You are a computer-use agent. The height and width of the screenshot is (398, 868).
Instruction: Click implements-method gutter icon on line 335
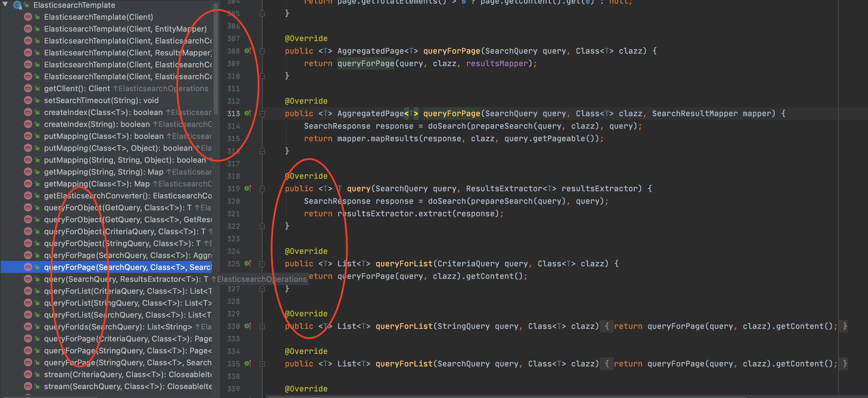click(x=248, y=364)
